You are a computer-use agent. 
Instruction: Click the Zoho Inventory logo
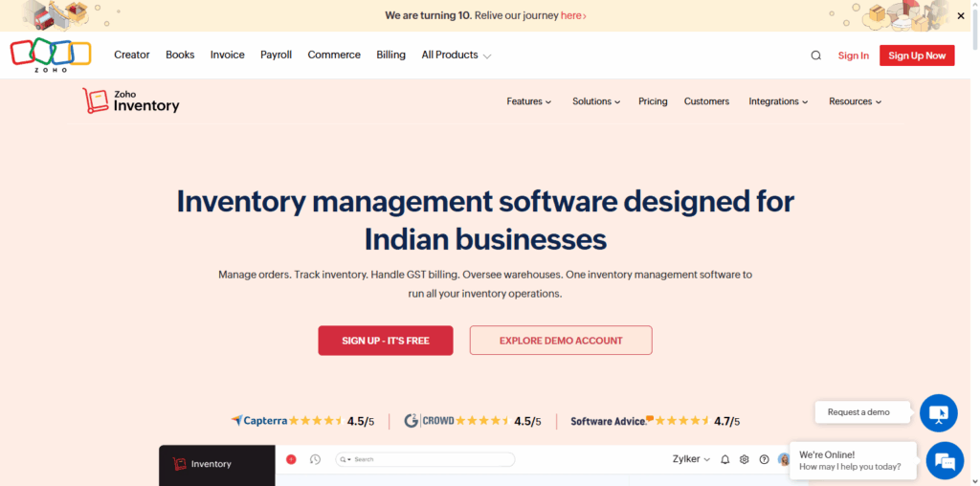130,100
